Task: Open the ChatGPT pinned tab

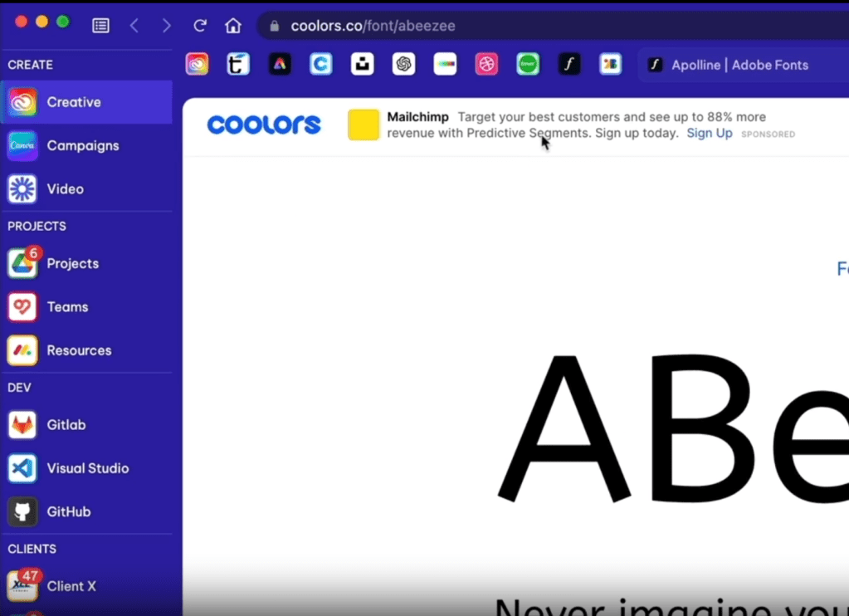Action: tap(403, 64)
